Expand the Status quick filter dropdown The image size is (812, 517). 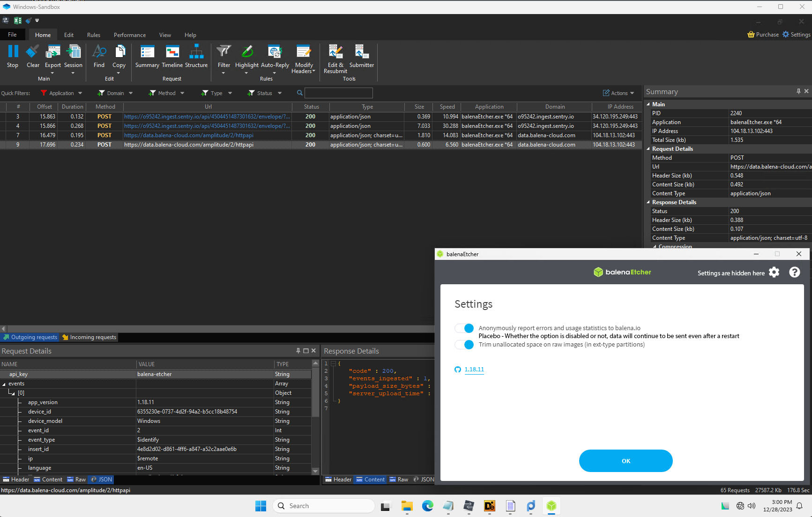pos(265,93)
